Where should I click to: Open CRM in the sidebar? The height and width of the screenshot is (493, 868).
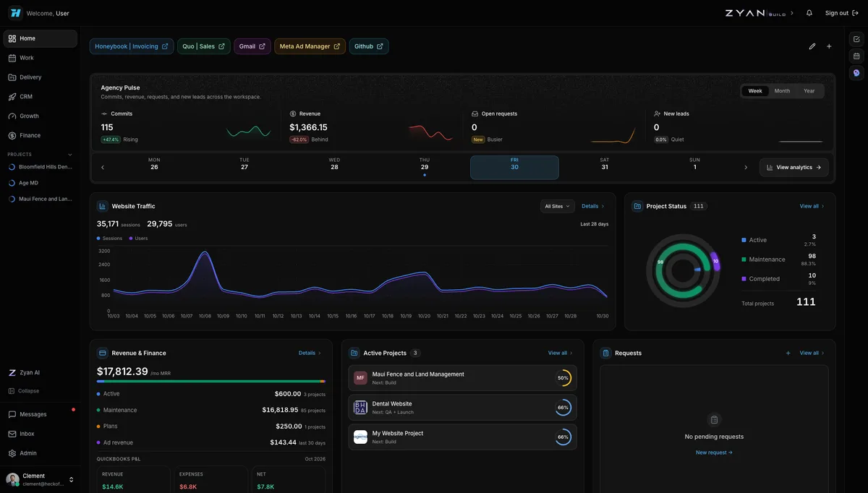click(41, 96)
